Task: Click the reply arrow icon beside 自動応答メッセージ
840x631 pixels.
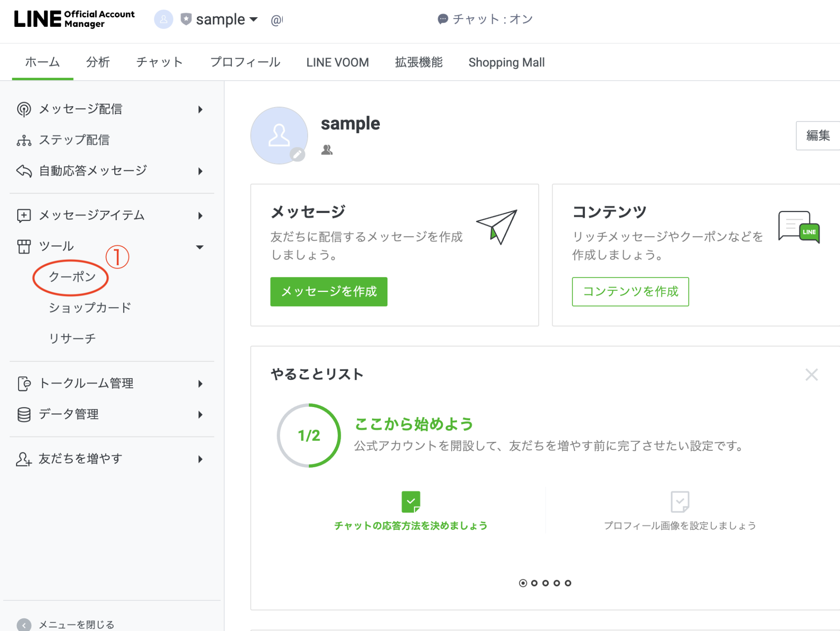Action: coord(24,171)
